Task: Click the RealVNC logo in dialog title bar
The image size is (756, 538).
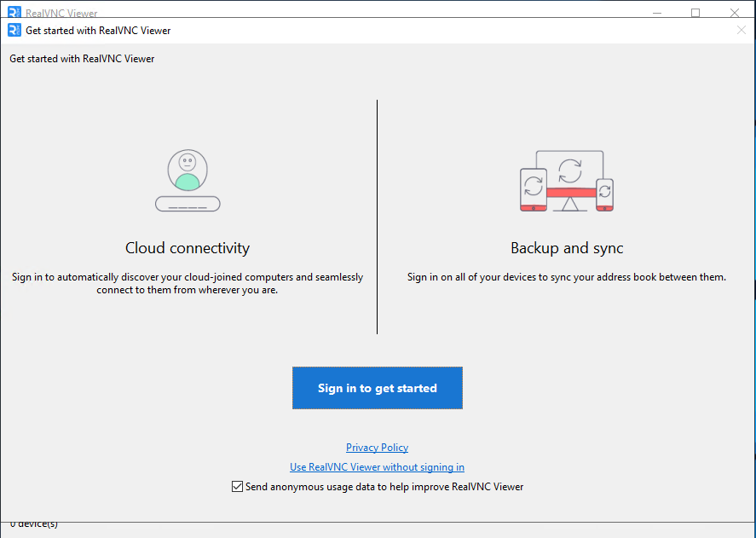Action: click(x=14, y=30)
